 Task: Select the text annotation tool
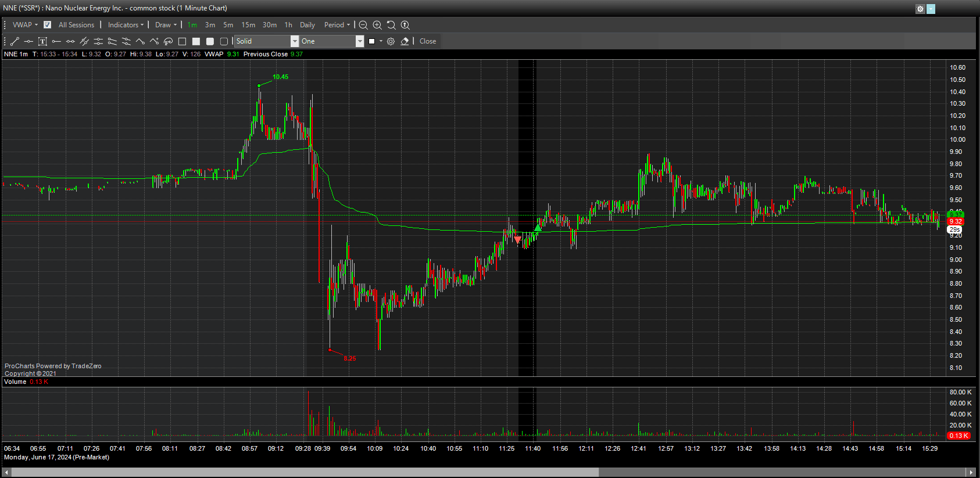pos(42,41)
